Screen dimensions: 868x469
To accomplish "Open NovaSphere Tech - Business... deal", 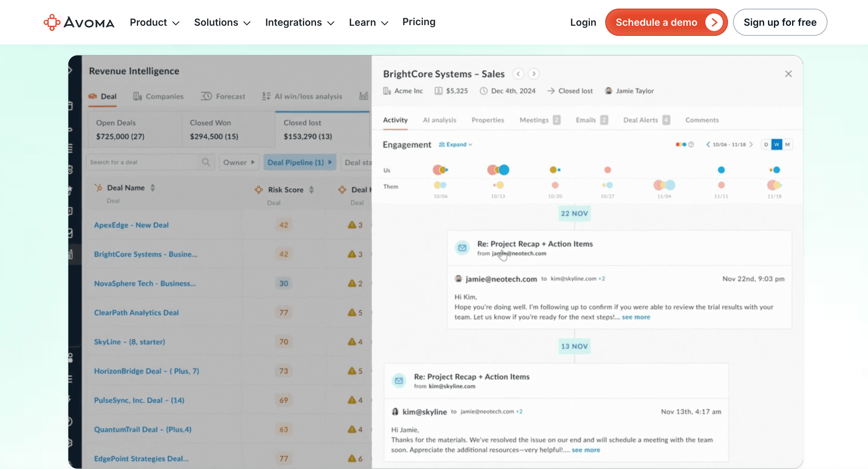I will [x=145, y=284].
